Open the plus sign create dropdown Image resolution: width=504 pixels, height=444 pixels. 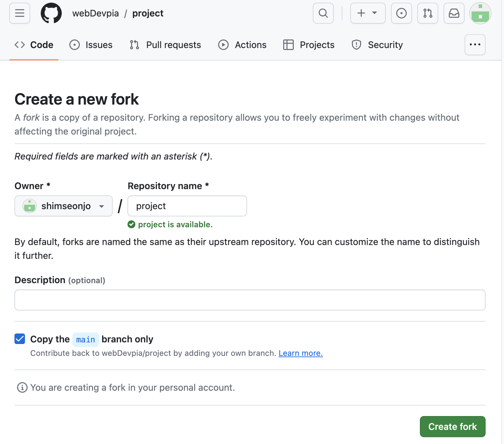point(367,13)
